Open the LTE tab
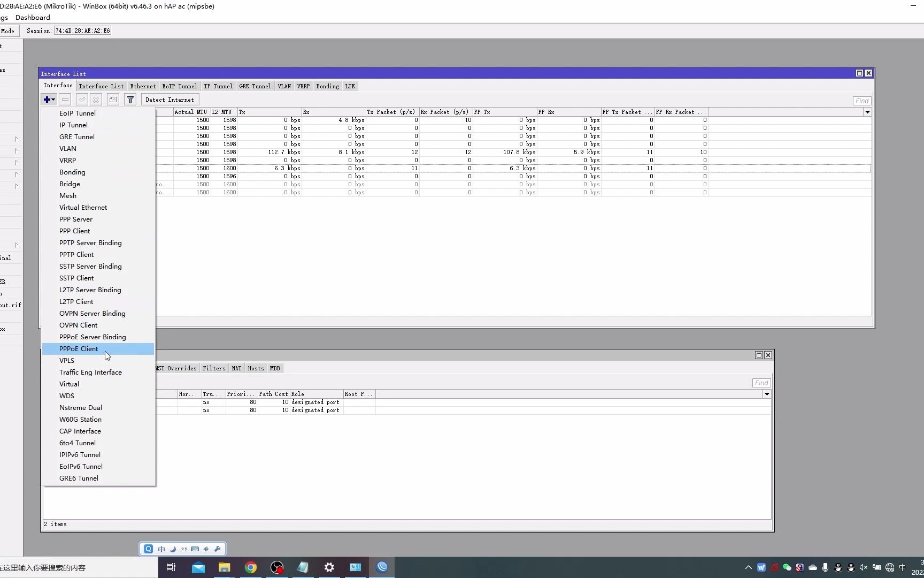Viewport: 924px width, 578px height. 350,86
